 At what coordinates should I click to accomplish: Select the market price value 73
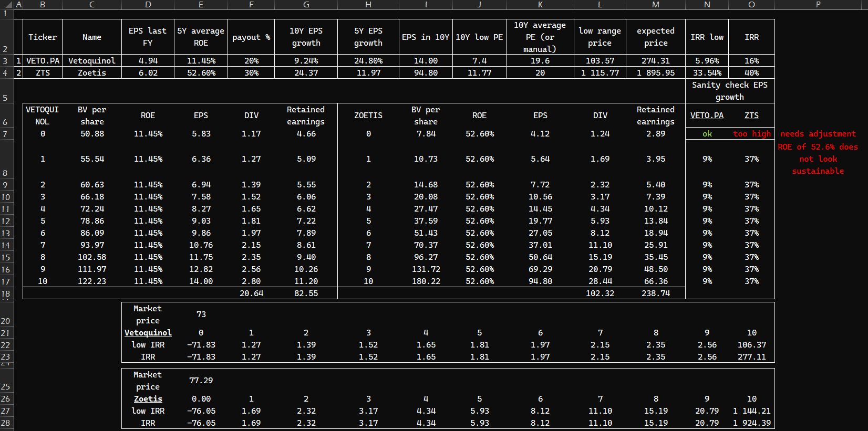pos(201,314)
